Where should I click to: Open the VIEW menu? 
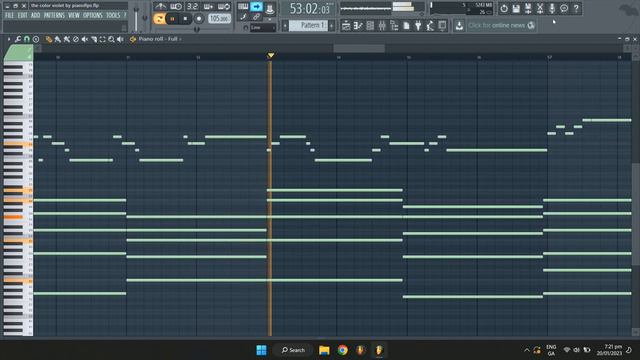(74, 16)
